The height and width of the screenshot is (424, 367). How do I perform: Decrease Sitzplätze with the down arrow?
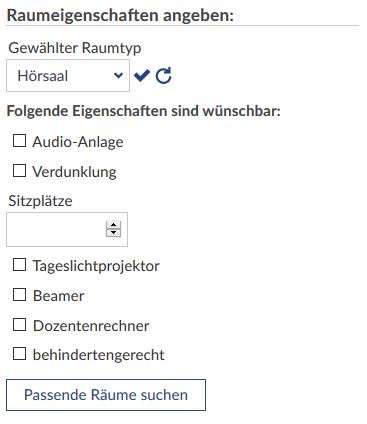click(113, 233)
